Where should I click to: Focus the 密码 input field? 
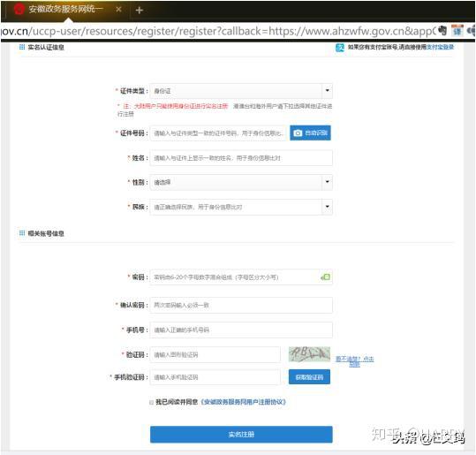tap(241, 277)
